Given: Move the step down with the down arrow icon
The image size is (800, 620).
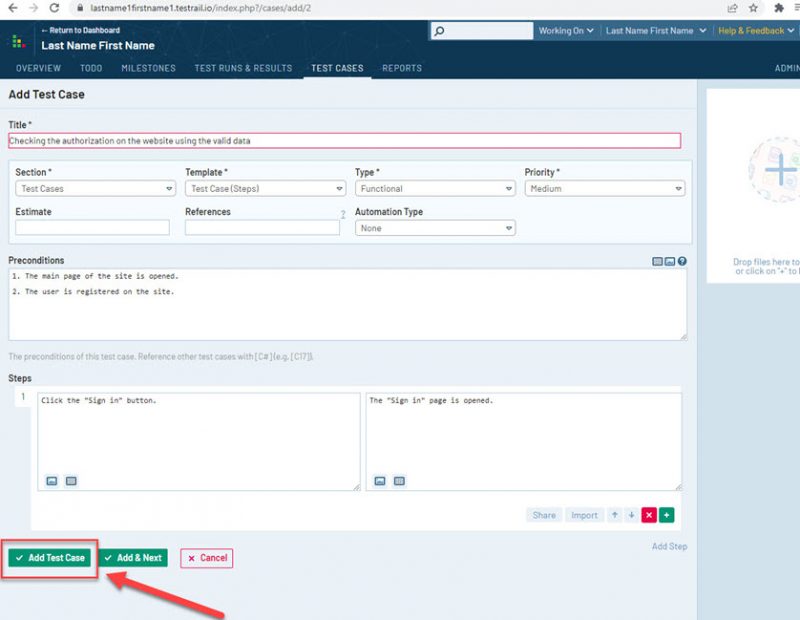Looking at the screenshot, I should 631,515.
